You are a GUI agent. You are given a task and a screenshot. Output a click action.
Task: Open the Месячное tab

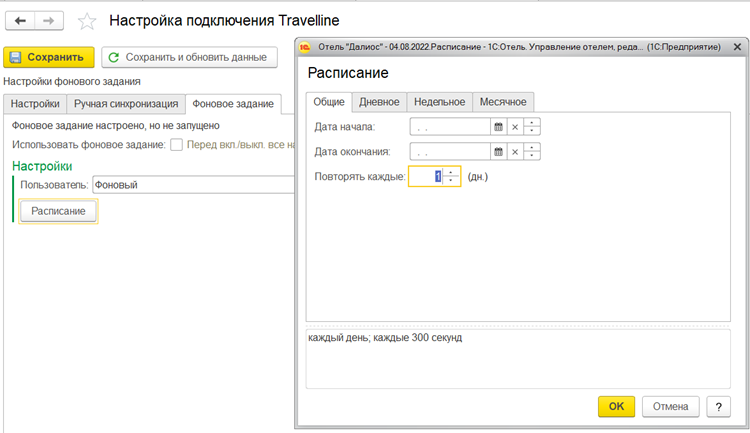pyautogui.click(x=503, y=102)
